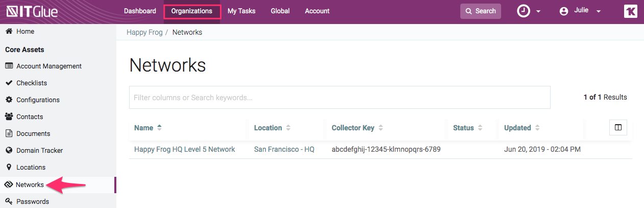The image size is (644, 208).
Task: Click the Search button
Action: 480,11
